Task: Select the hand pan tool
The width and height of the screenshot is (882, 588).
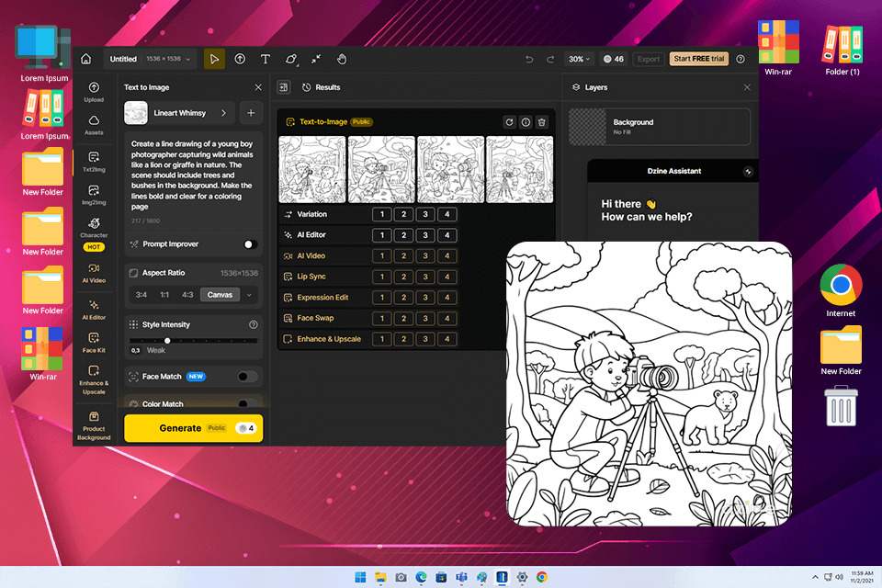Action: [342, 59]
